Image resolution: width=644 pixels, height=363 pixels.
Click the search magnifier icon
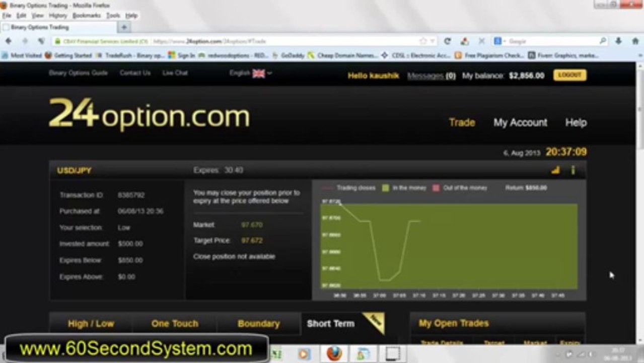(x=603, y=41)
